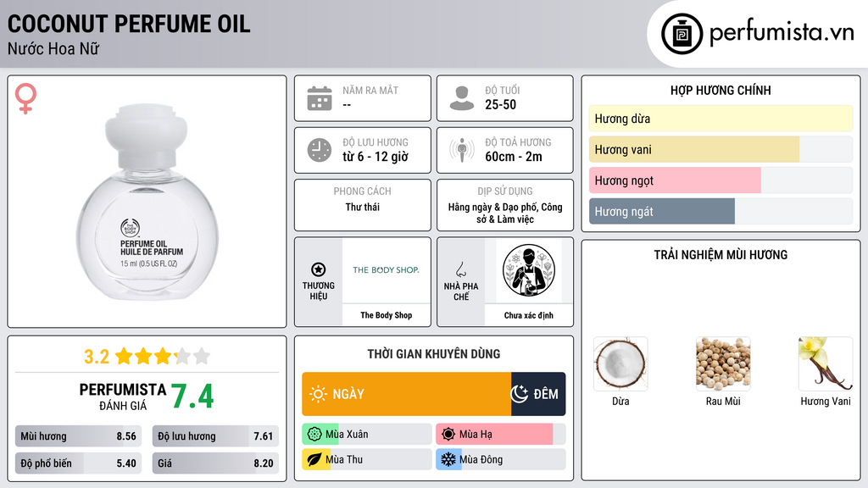Click the summer sun icon for Mùa Hạ
This screenshot has height=488, width=868.
(x=448, y=435)
